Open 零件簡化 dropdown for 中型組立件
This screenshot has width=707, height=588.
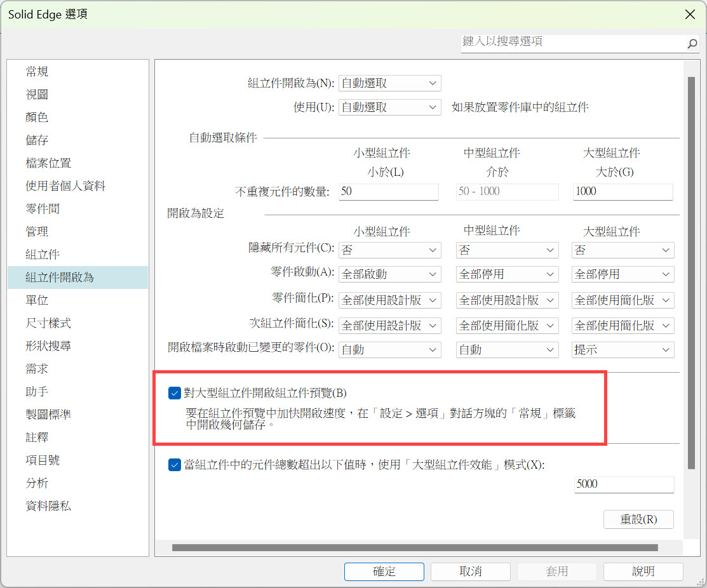click(x=508, y=300)
